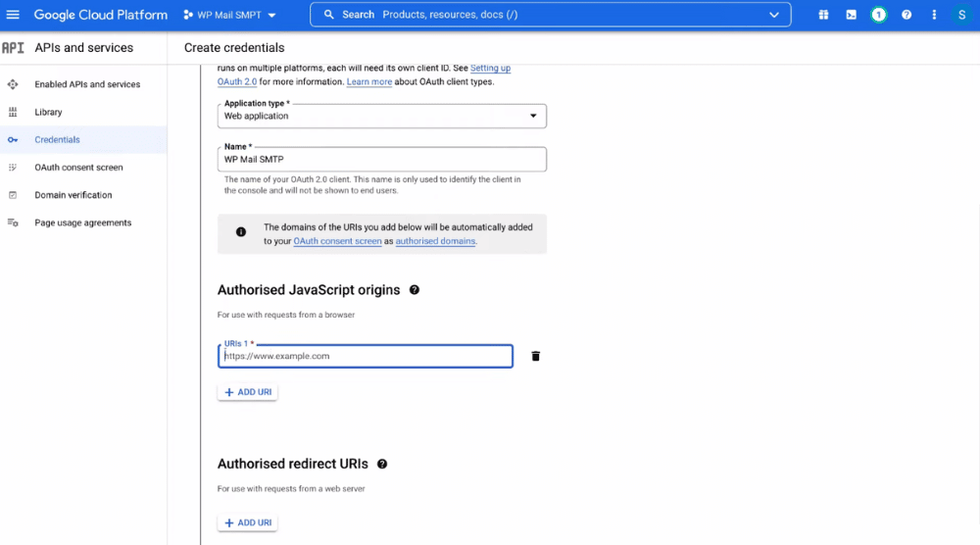The height and width of the screenshot is (545, 980).
Task: Open the Application type dropdown
Action: (382, 116)
